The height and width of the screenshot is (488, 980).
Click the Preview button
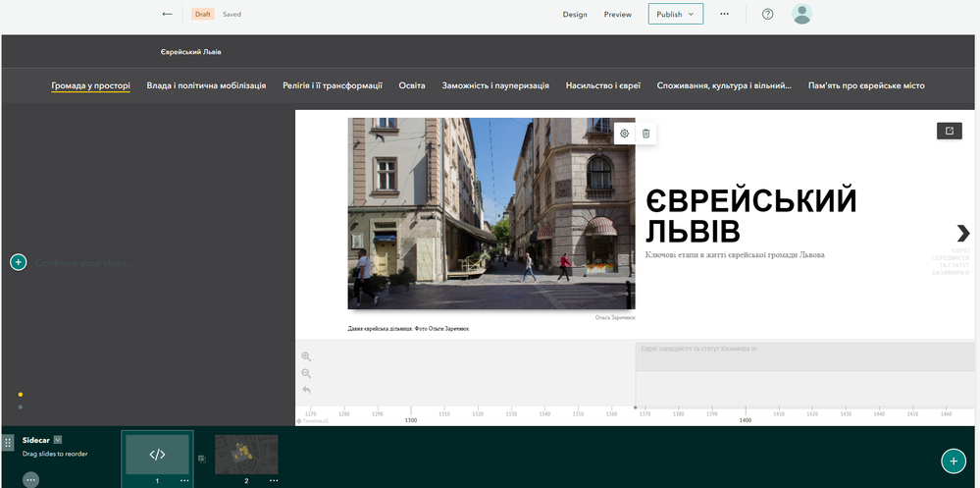coord(617,15)
